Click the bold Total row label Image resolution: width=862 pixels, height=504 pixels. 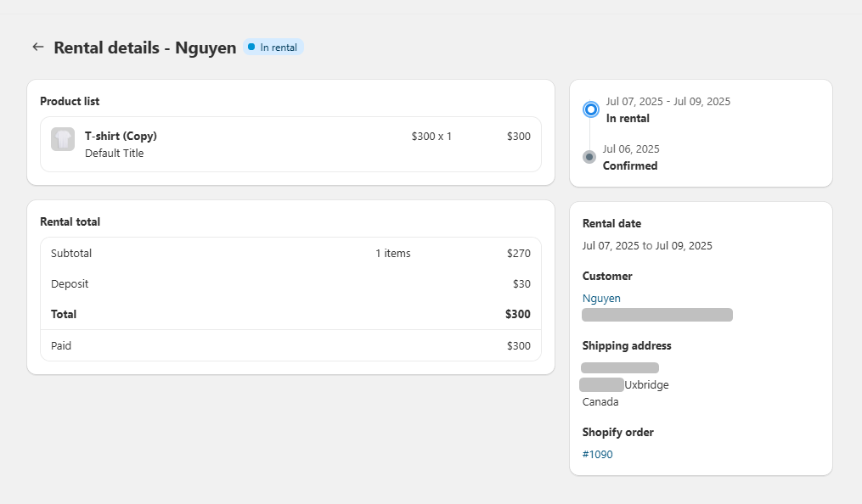[x=64, y=314]
